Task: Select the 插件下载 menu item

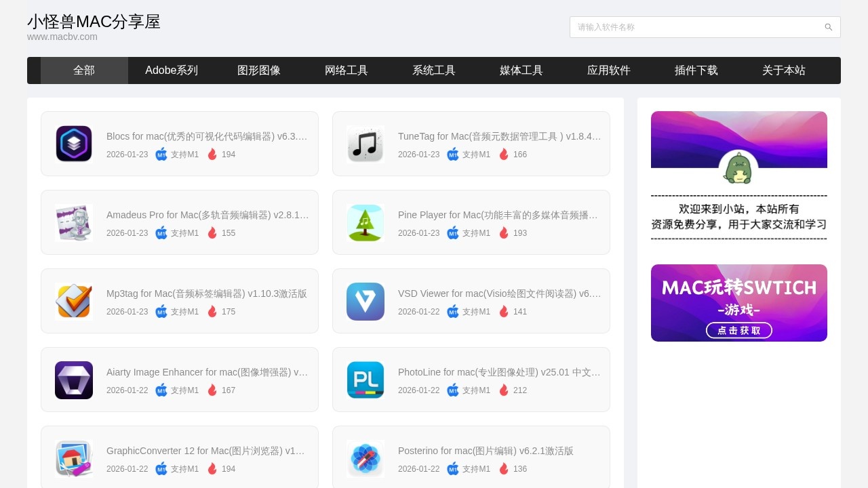Action: pos(696,70)
